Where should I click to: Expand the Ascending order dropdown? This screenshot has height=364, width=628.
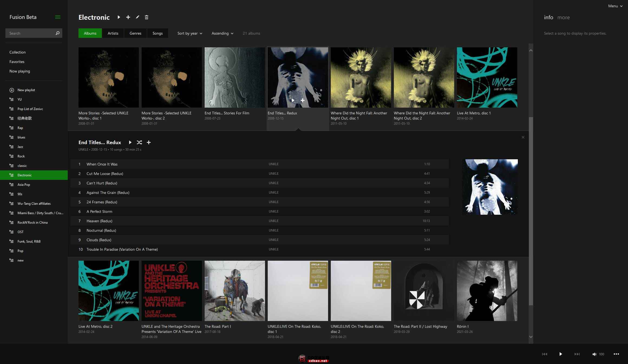[222, 33]
